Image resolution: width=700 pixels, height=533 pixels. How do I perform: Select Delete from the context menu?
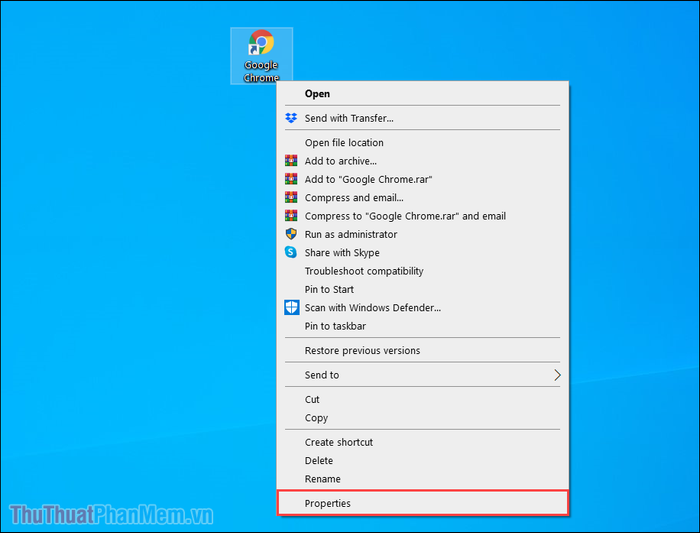(422, 460)
